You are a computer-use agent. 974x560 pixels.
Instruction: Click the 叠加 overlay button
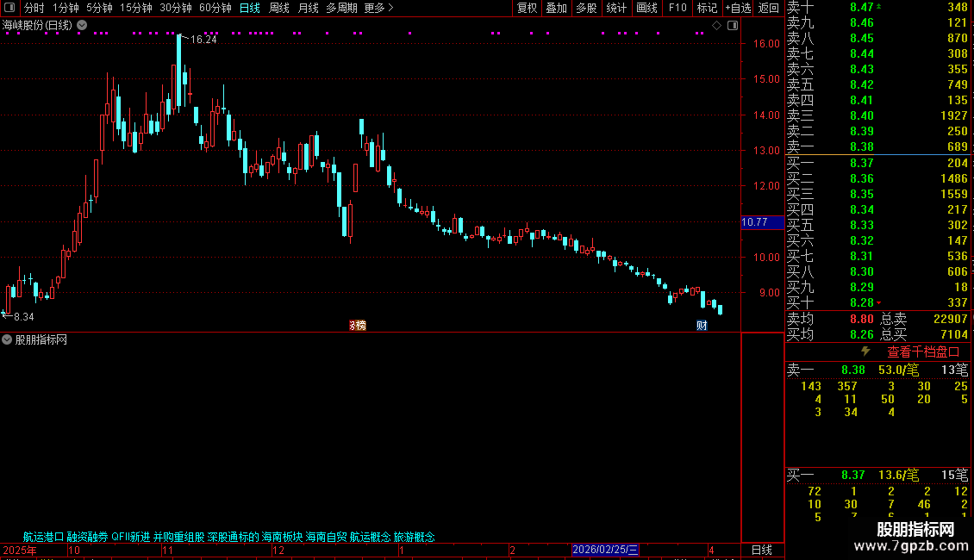557,8
